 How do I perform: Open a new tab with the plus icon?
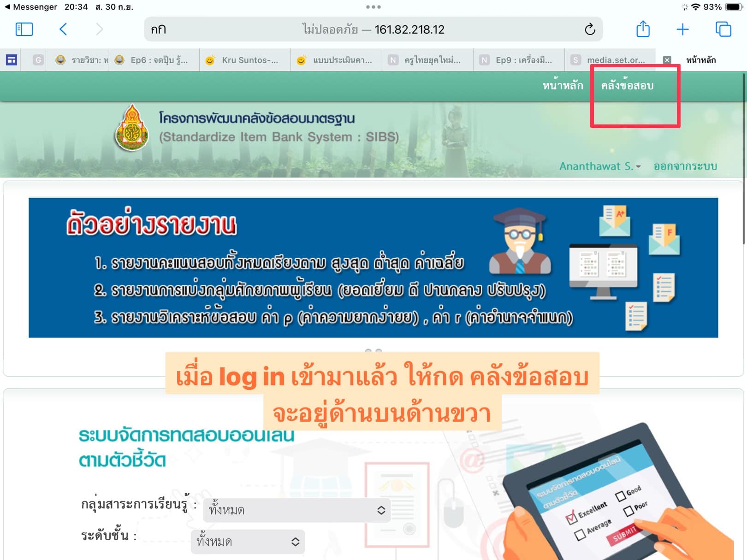[x=682, y=29]
